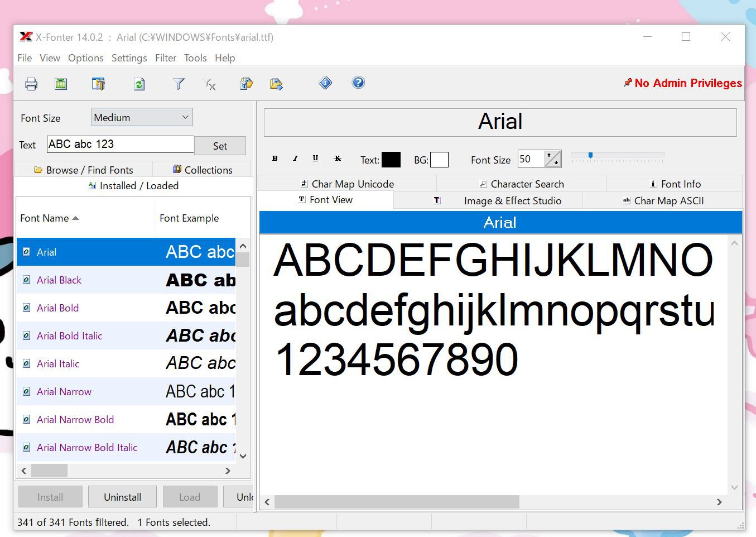Click the Install button
This screenshot has height=537, width=756.
point(50,497)
